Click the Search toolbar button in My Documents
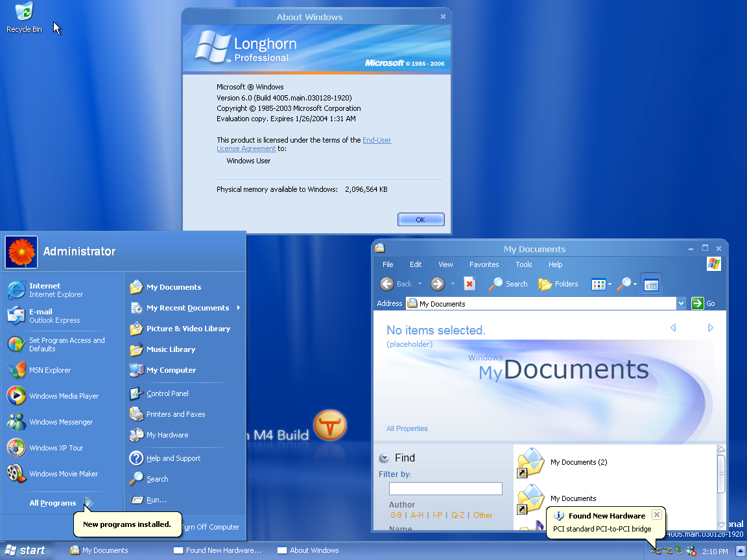Image resolution: width=747 pixels, height=560 pixels. coord(508,284)
